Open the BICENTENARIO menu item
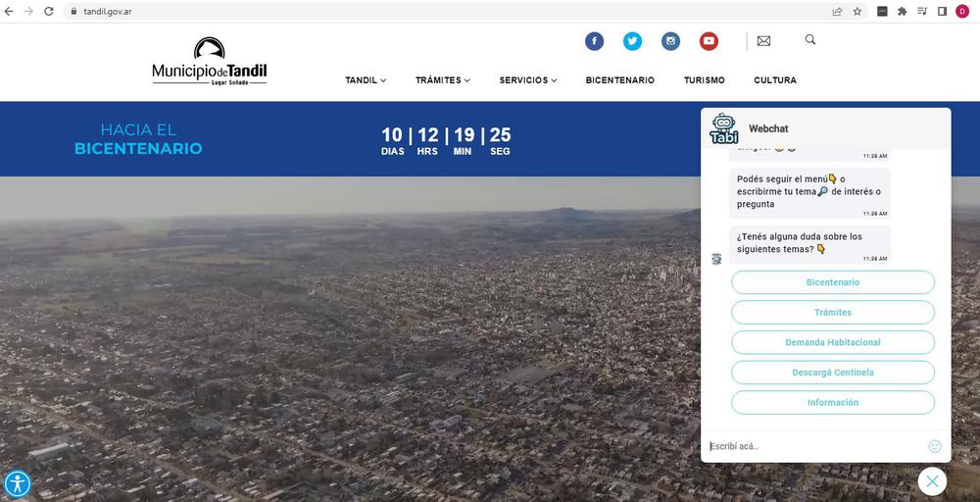The width and height of the screenshot is (980, 502). [620, 80]
